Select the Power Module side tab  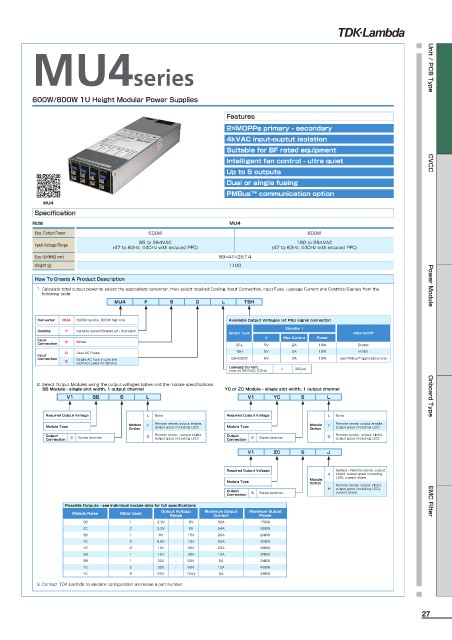pyautogui.click(x=430, y=285)
